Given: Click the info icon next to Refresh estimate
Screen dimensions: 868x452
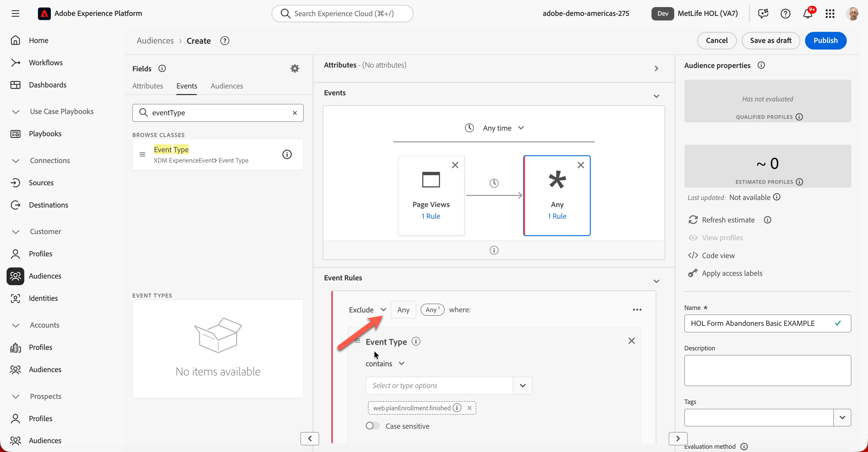Looking at the screenshot, I should coord(768,220).
